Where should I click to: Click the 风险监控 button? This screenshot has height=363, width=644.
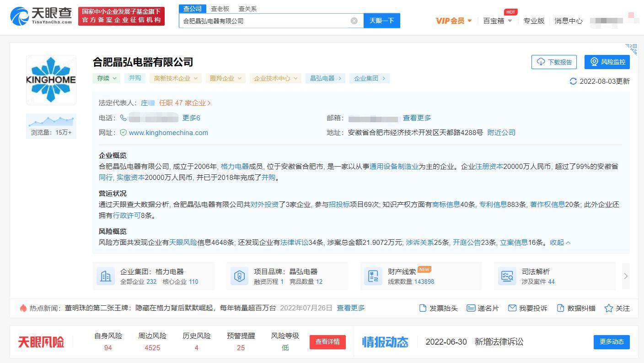point(607,62)
